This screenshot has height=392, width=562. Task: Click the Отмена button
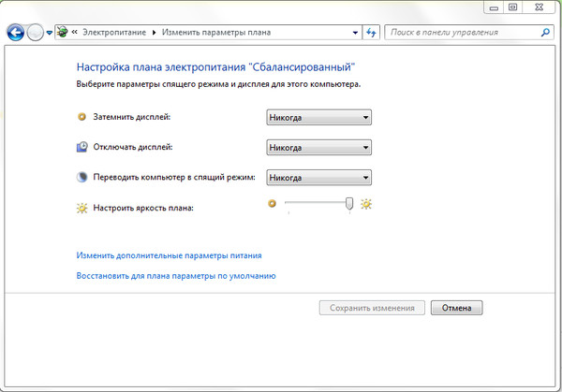point(457,308)
